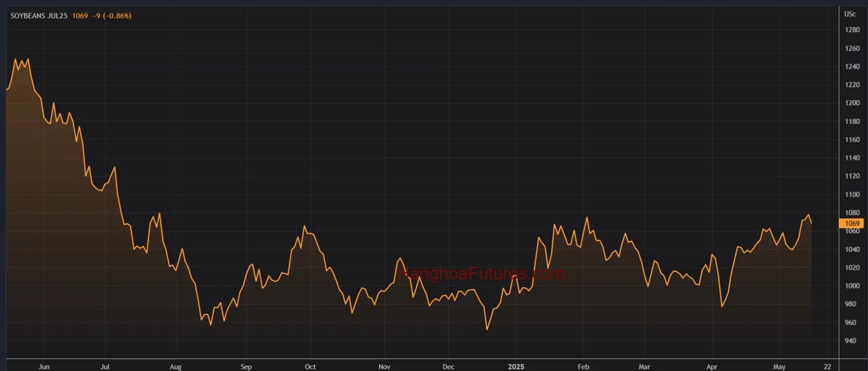Screen dimensions: 868x371
Task: Click the SOYBEANS JUL25 symbol title
Action: (39, 16)
